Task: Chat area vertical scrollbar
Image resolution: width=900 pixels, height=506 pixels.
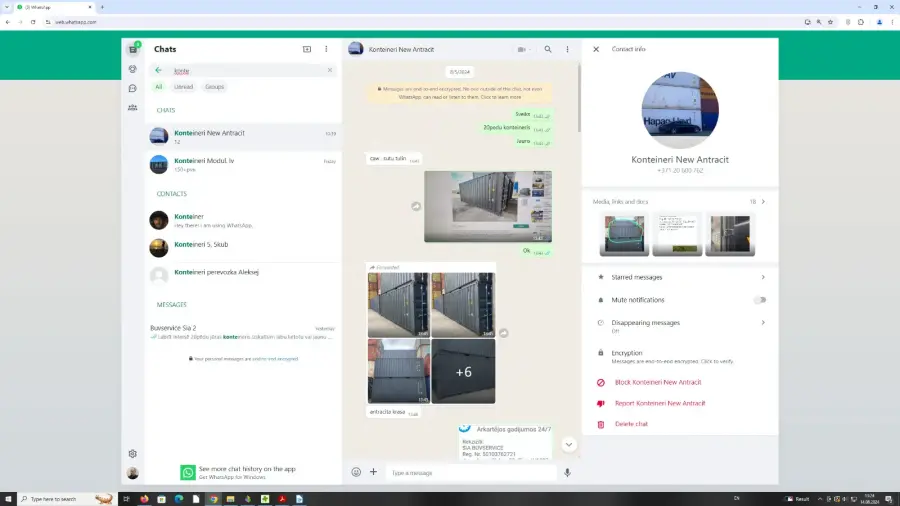Action: pos(579,98)
